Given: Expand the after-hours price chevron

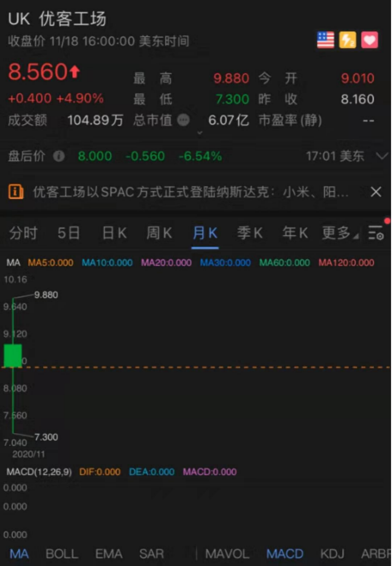Looking at the screenshot, I should (382, 156).
